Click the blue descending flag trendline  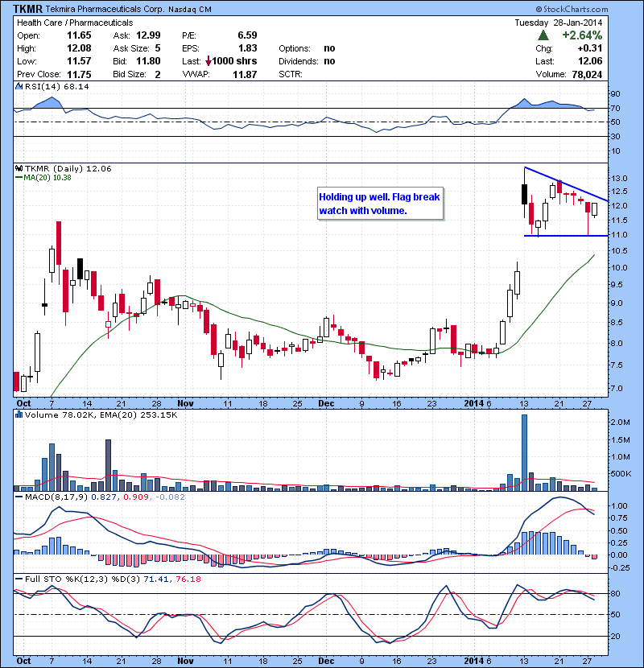(566, 183)
